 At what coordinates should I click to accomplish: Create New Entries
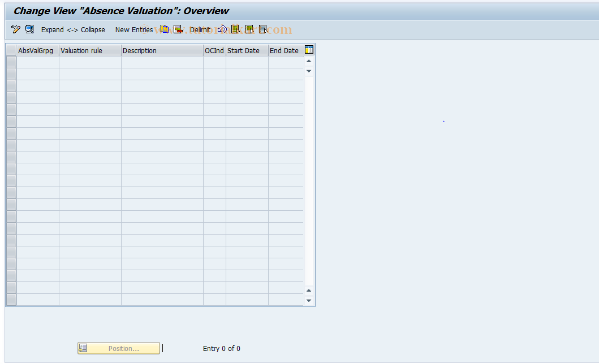click(133, 30)
